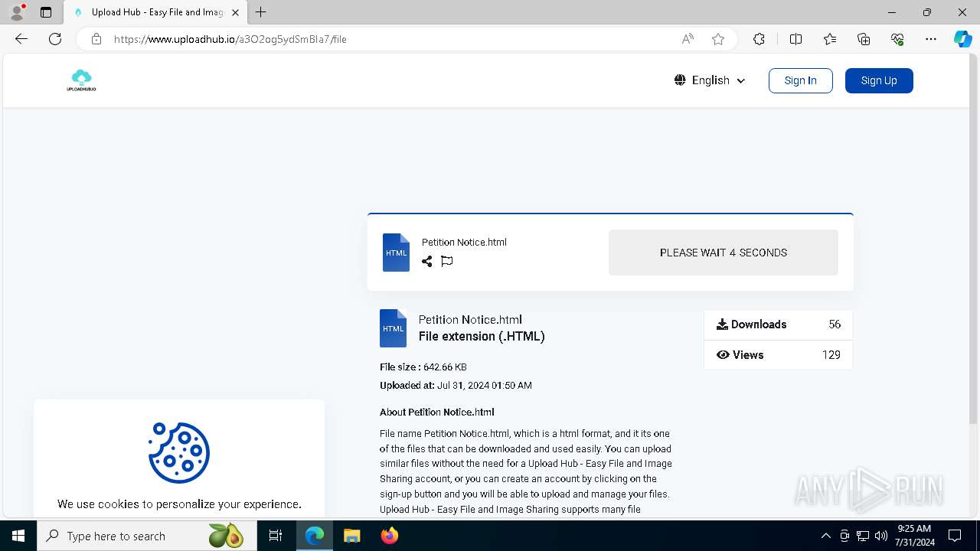Open a new tab with the plus button
This screenshot has width=980, height=551.
[x=261, y=12]
